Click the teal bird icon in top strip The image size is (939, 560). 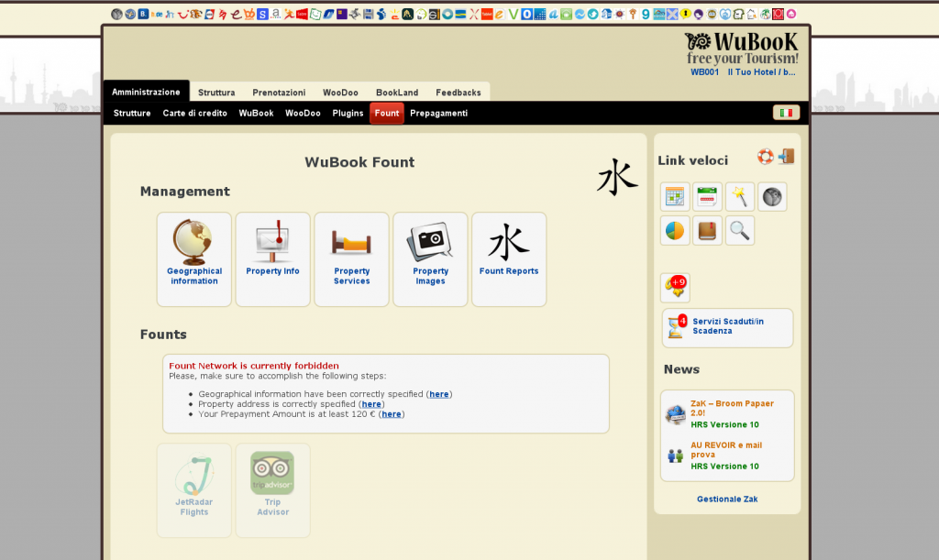[592, 14]
